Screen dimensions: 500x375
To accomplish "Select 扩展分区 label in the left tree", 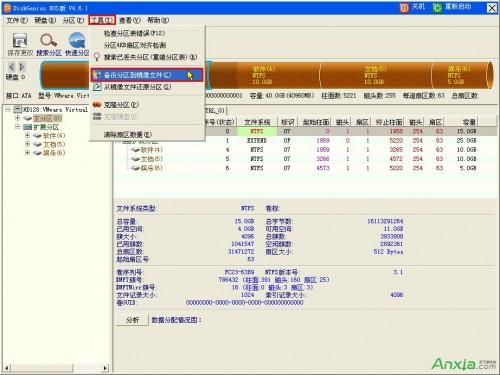I will coord(46,127).
